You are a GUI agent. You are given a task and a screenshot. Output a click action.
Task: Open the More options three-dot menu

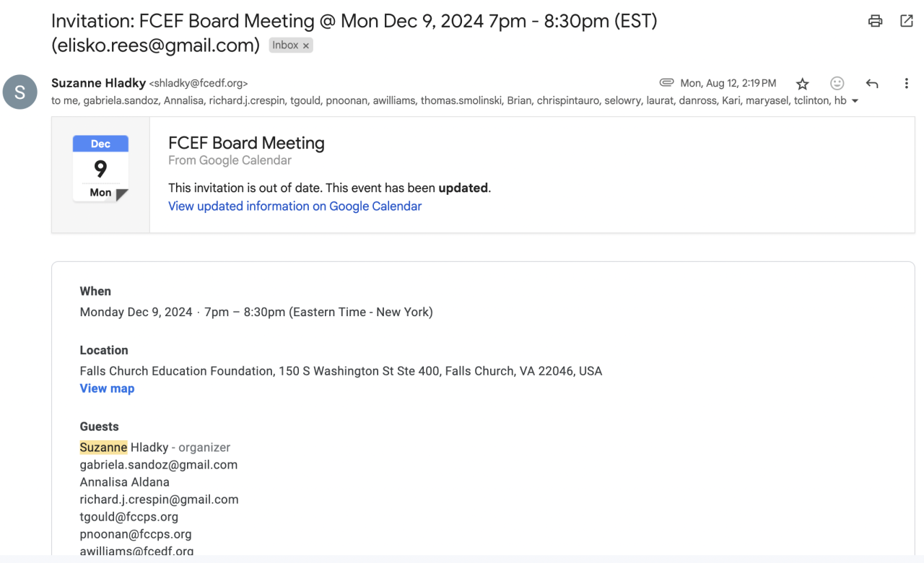coord(906,84)
